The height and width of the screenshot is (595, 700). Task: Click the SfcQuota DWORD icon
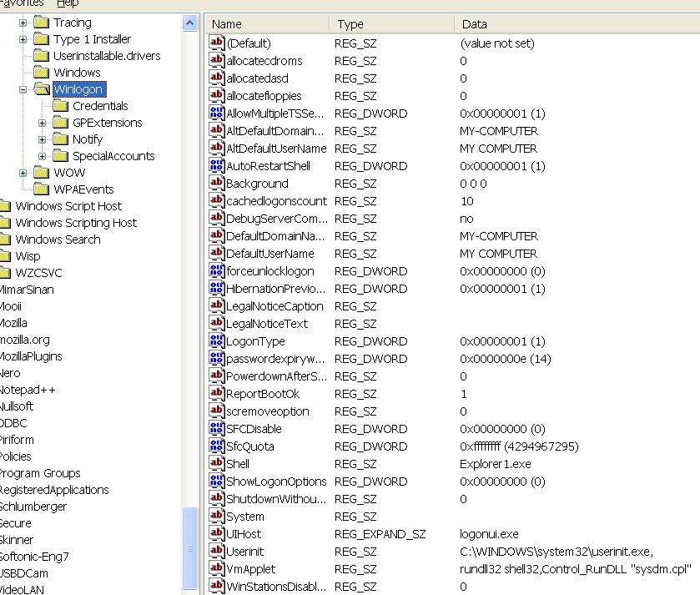[217, 446]
